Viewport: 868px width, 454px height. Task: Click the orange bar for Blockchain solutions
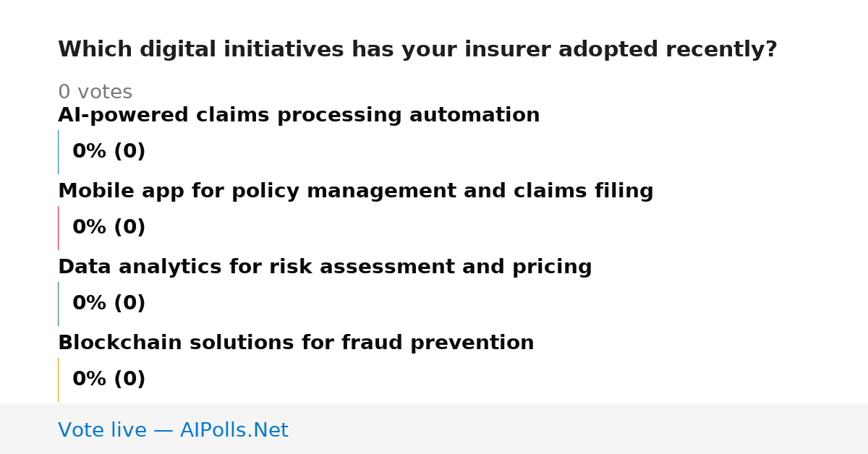(x=59, y=380)
